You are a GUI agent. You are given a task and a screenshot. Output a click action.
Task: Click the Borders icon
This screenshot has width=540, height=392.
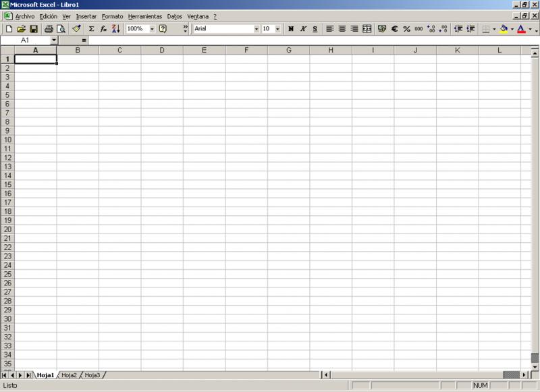pos(485,29)
